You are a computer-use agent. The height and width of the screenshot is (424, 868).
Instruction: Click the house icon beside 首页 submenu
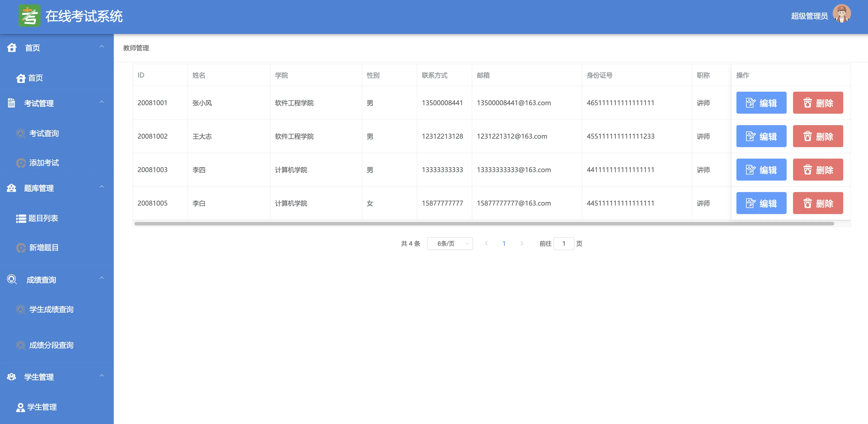21,78
